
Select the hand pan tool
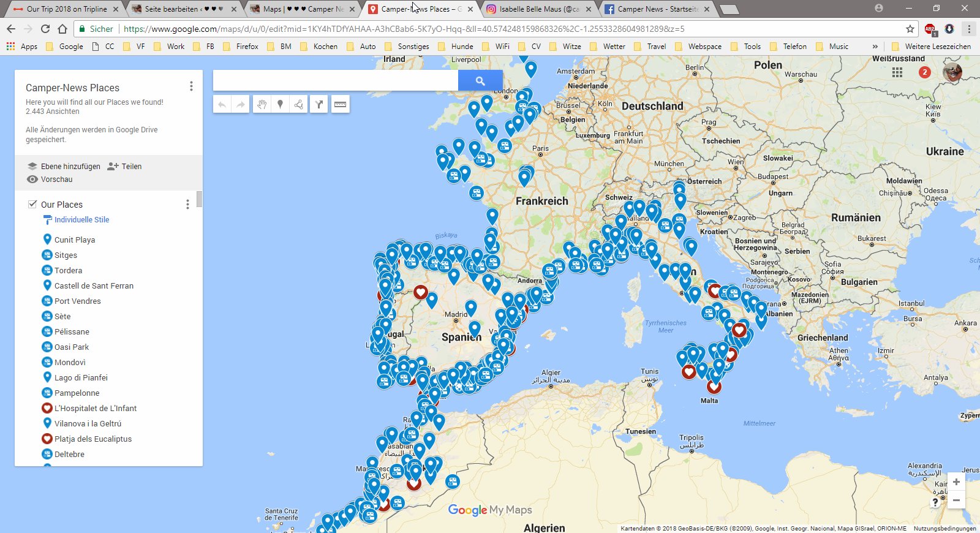(x=262, y=105)
